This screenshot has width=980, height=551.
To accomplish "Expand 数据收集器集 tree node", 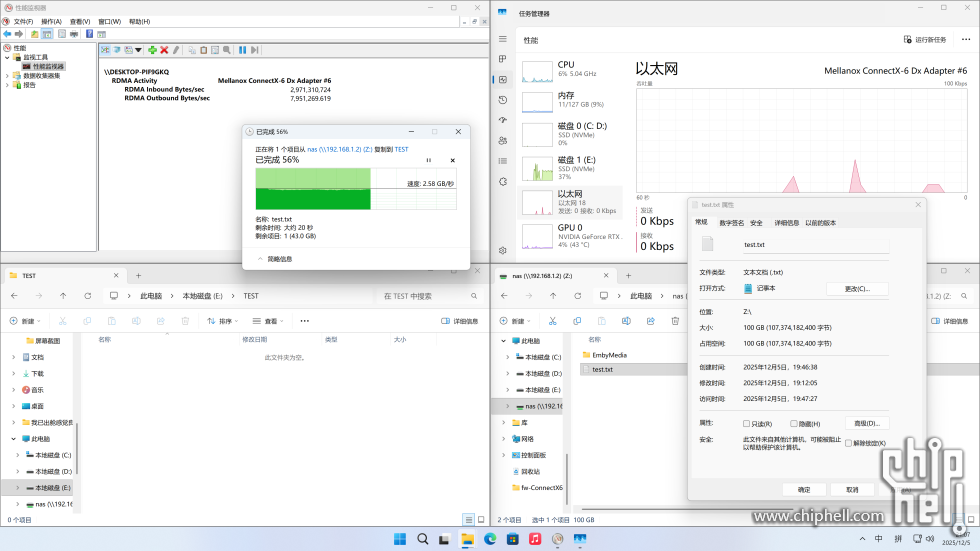I will click(x=7, y=75).
